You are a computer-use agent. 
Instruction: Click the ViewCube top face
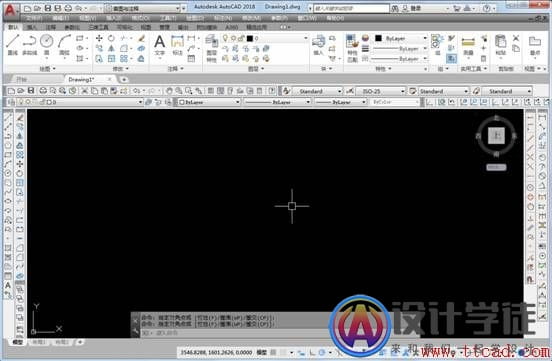pyautogui.click(x=496, y=136)
